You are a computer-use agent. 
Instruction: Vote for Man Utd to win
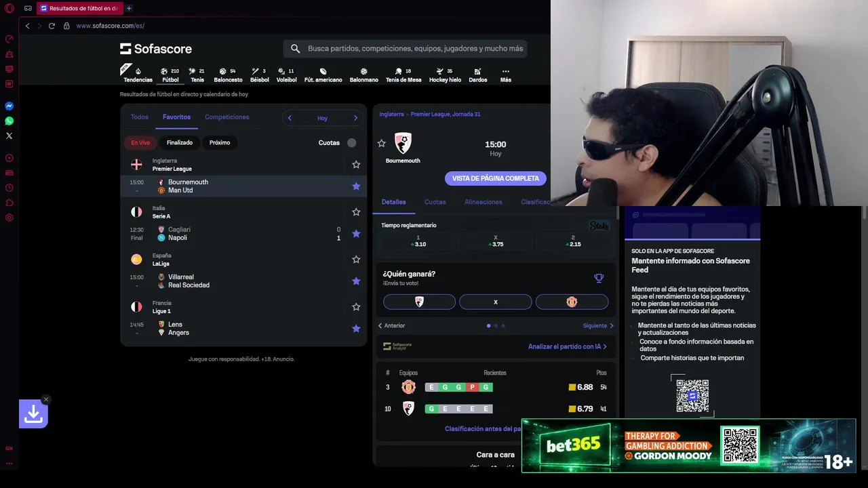tap(572, 302)
